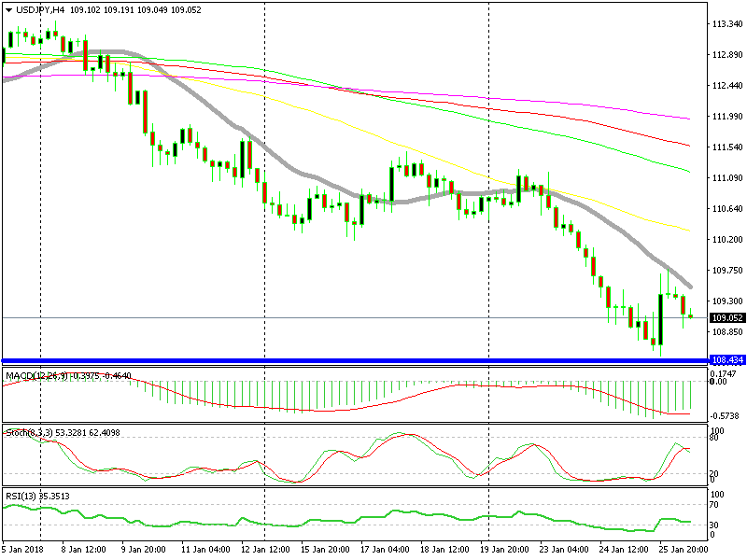Viewport: 747px width, 560px height.
Task: Click the 109.750 price axis label
Action: (x=727, y=271)
